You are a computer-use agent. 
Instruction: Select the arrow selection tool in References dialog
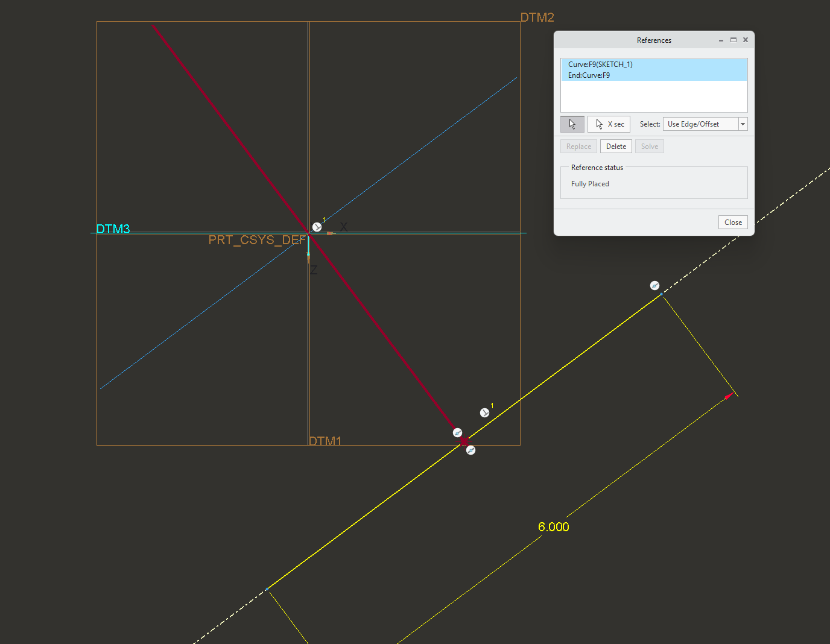[572, 124]
